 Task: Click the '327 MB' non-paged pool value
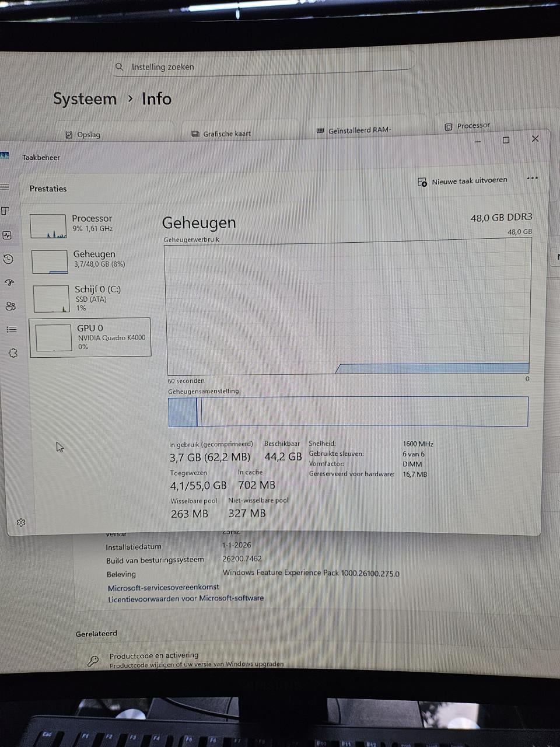[x=247, y=514]
